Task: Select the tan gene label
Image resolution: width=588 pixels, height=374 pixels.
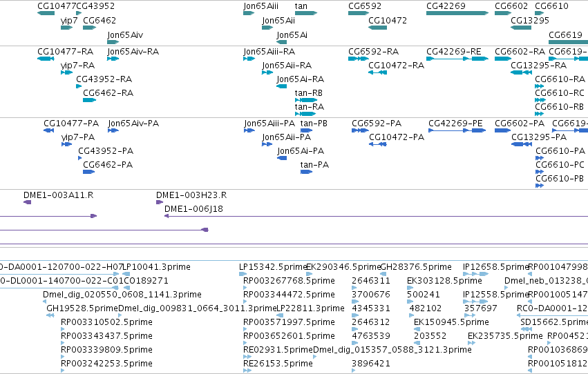Action: pos(301,6)
